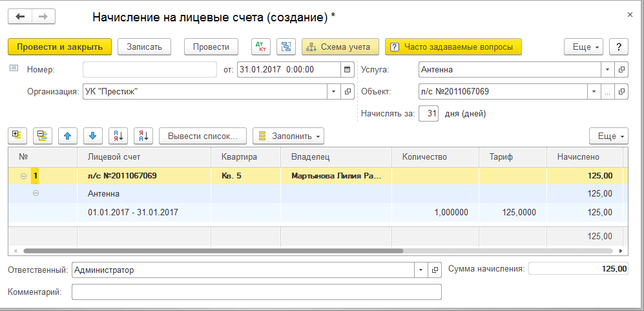Click the add row icon above table
The height and width of the screenshot is (311, 644).
[17, 136]
